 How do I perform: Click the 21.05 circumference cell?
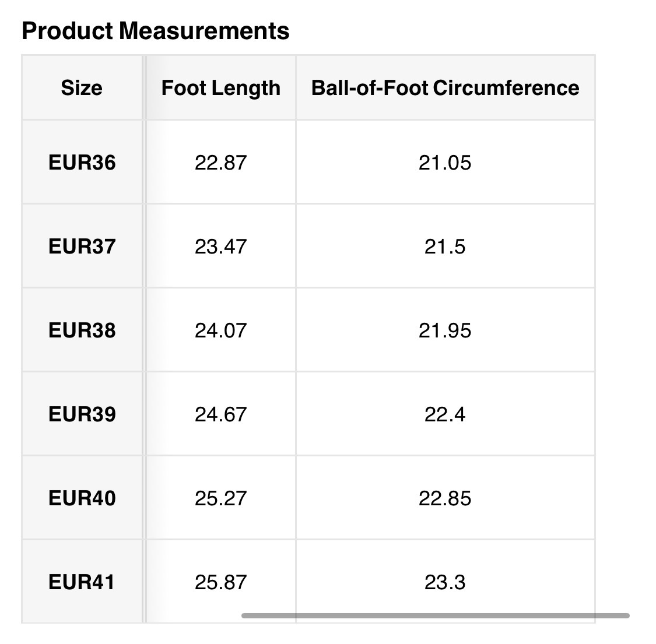(445, 163)
